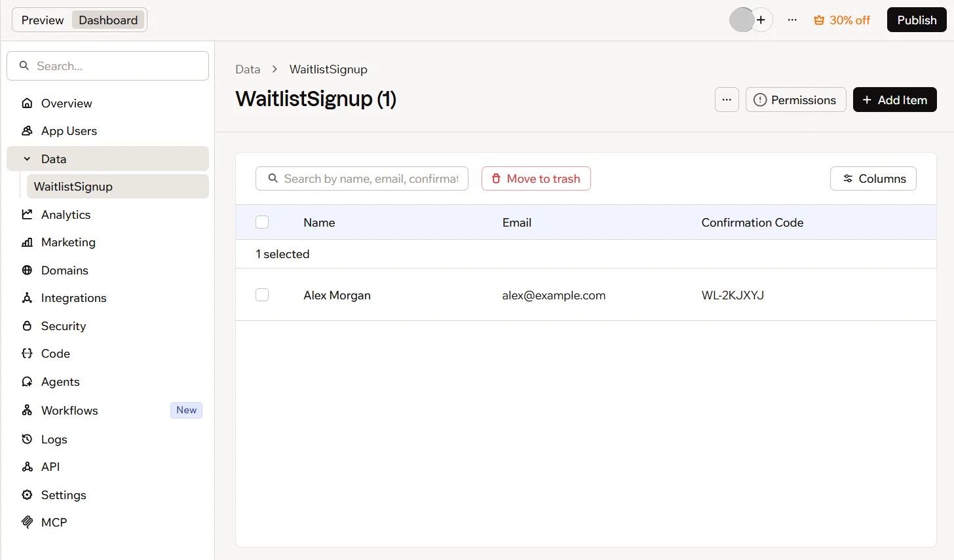
Task: Click the user avatar circle
Action: [x=742, y=20]
